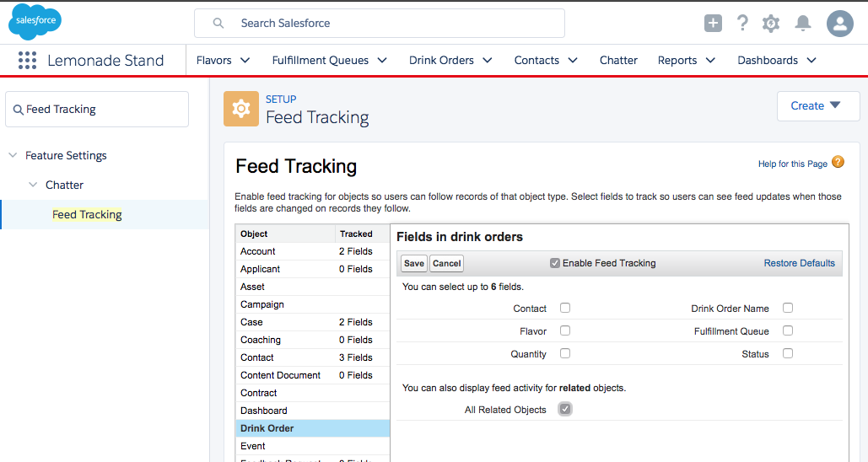Click the orange help icon beside Help for this Page
Viewport: 868px width, 462px height.
pyautogui.click(x=838, y=163)
